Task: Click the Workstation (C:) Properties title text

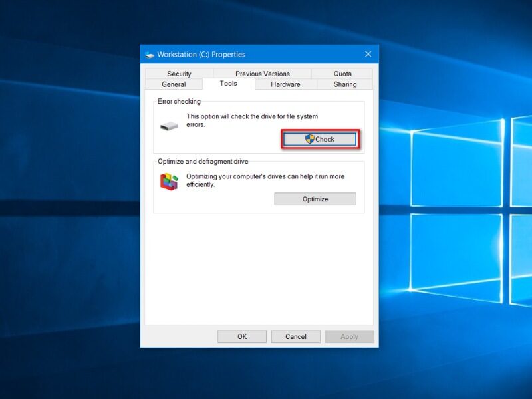Action: pyautogui.click(x=201, y=55)
